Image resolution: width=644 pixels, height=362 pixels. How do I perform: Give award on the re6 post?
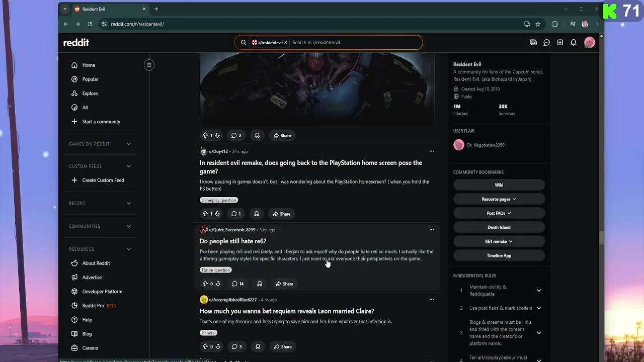pyautogui.click(x=260, y=284)
